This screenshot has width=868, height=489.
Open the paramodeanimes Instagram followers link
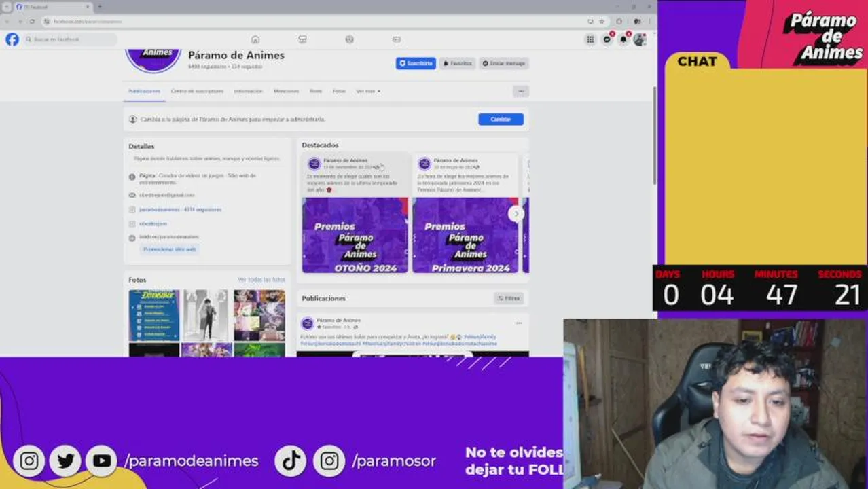tap(180, 209)
